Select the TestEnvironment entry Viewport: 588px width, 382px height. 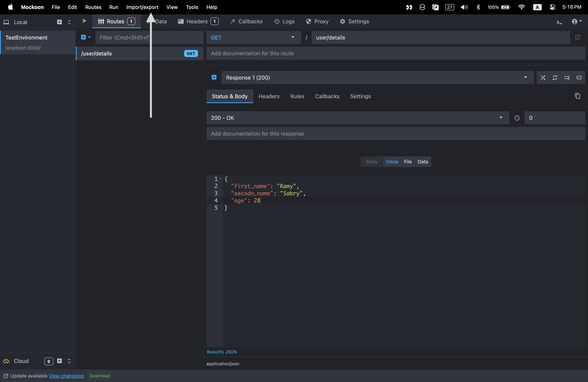[x=38, y=42]
